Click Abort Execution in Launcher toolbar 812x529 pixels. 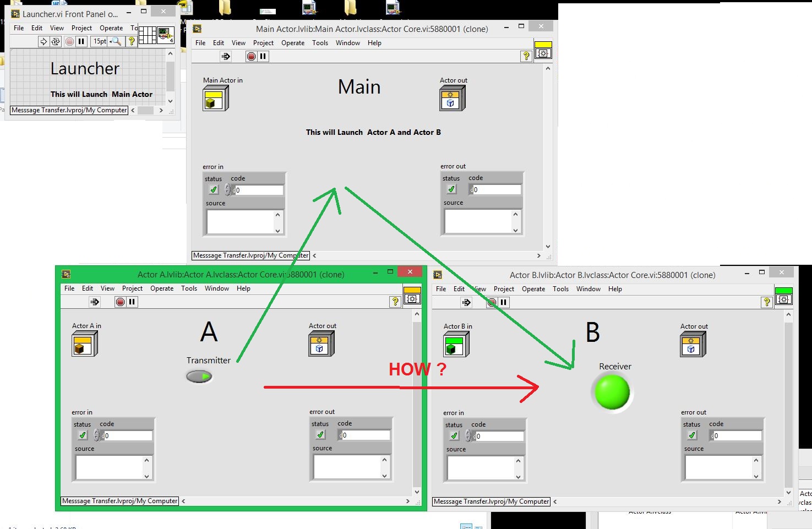click(69, 41)
